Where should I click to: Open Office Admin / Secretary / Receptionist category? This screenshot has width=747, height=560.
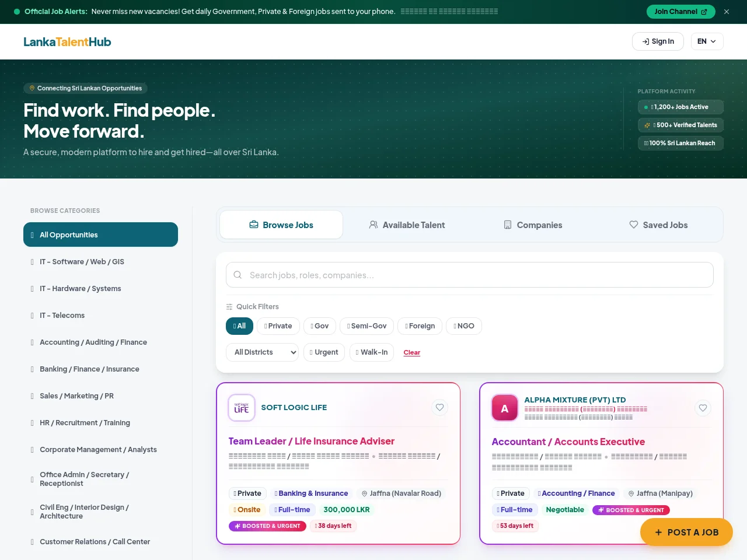pos(100,479)
